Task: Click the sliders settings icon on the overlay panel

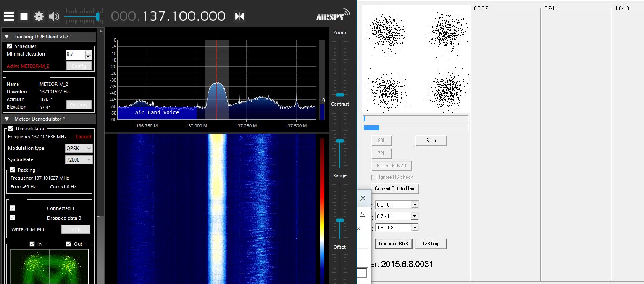Action: tap(363, 215)
